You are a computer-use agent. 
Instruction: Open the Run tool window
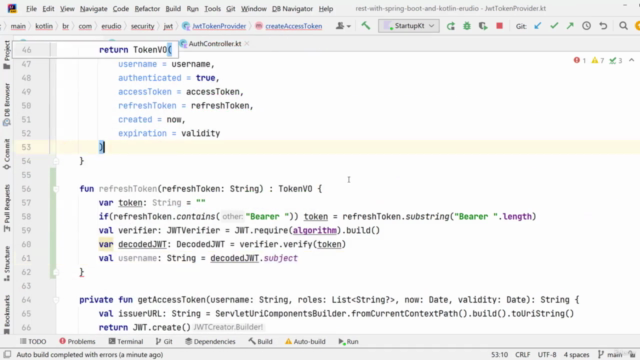pos(348,341)
